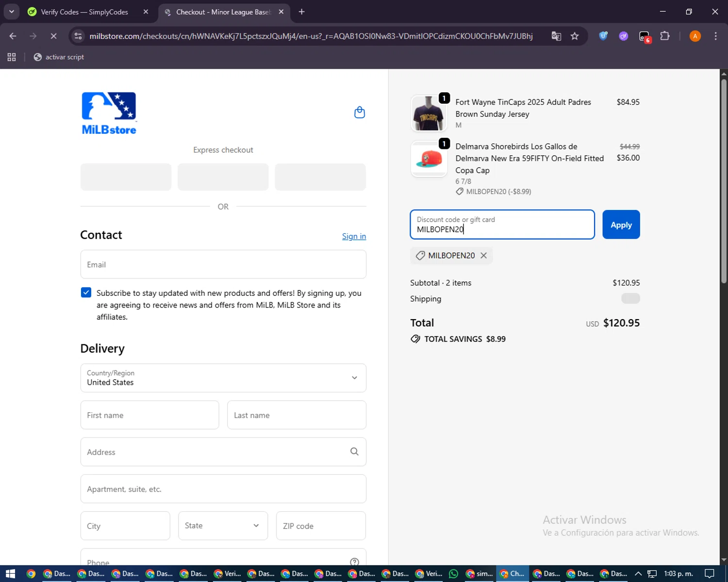Open the activar script bookmark
The height and width of the screenshot is (582, 728).
(59, 57)
